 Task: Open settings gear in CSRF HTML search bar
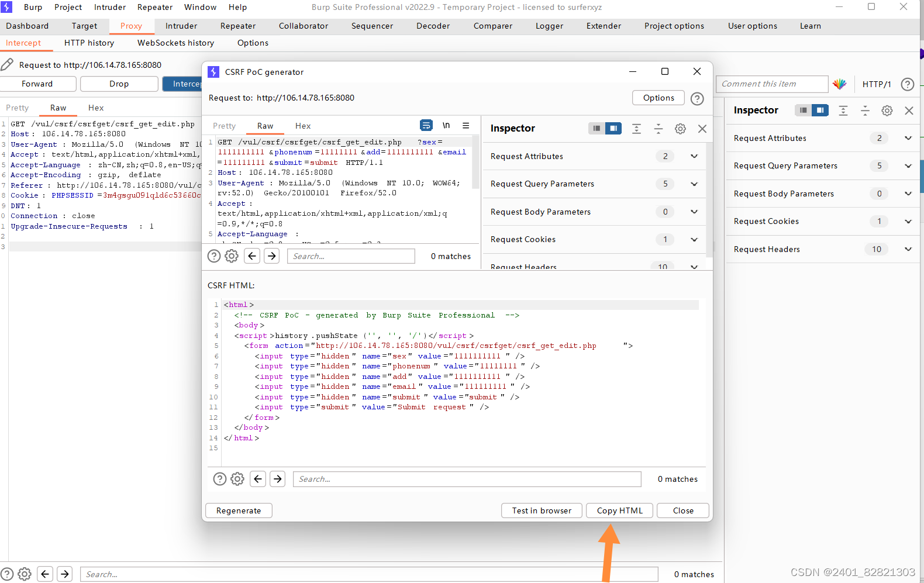point(237,479)
